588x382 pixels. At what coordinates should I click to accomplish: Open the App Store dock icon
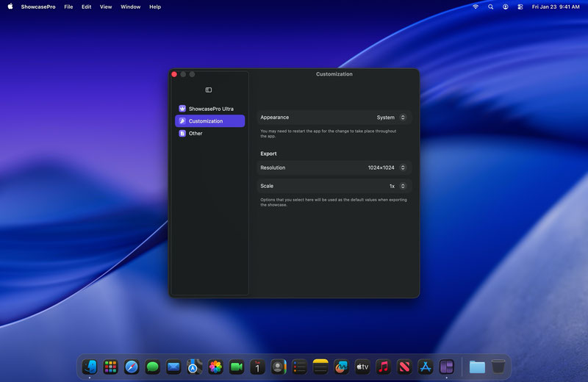pos(425,367)
